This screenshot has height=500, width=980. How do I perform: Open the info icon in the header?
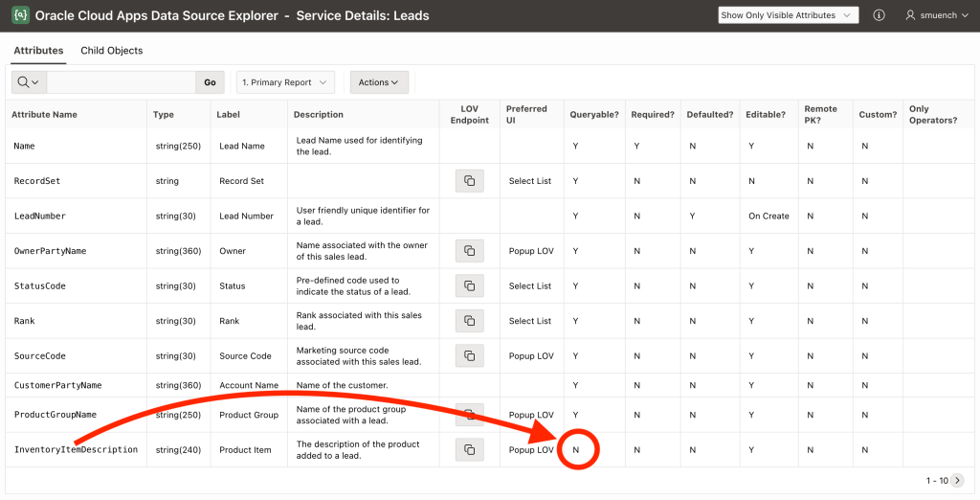[x=880, y=15]
